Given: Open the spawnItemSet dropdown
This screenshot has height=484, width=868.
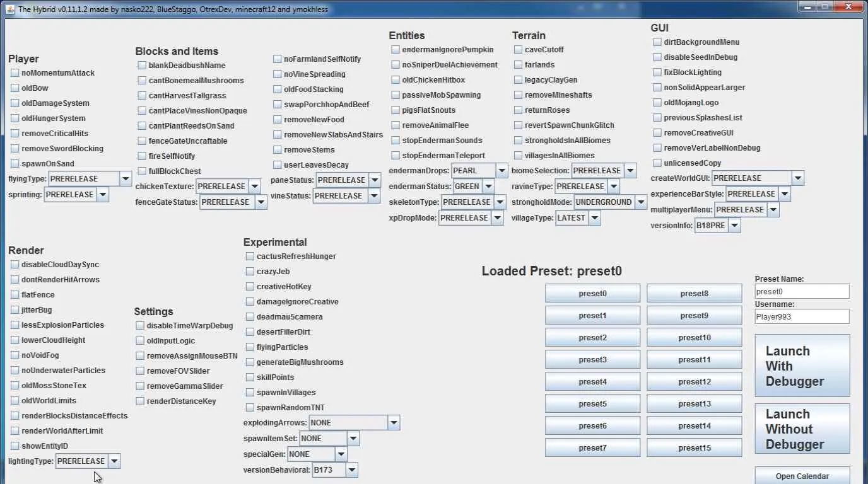Looking at the screenshot, I should pos(329,439).
